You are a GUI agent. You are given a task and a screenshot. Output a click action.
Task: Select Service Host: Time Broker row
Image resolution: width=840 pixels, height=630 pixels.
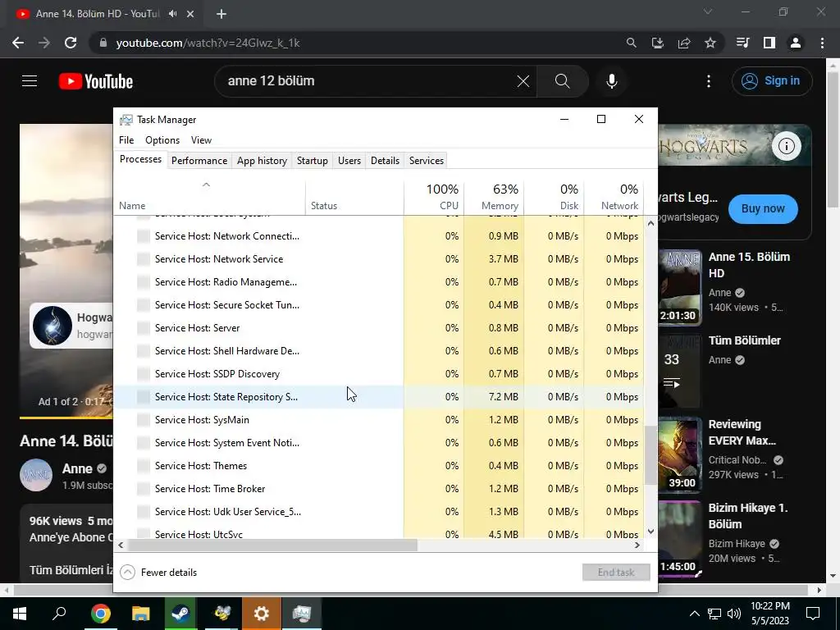tap(379, 489)
